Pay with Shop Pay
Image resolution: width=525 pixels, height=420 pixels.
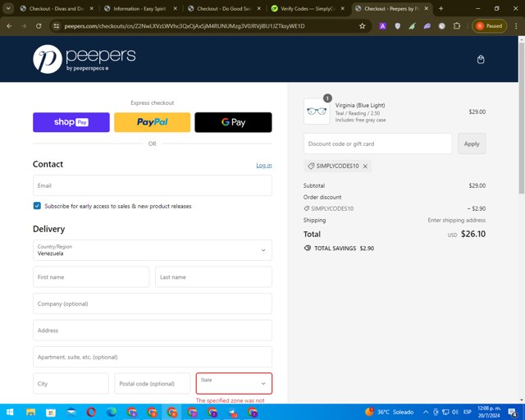pos(71,122)
